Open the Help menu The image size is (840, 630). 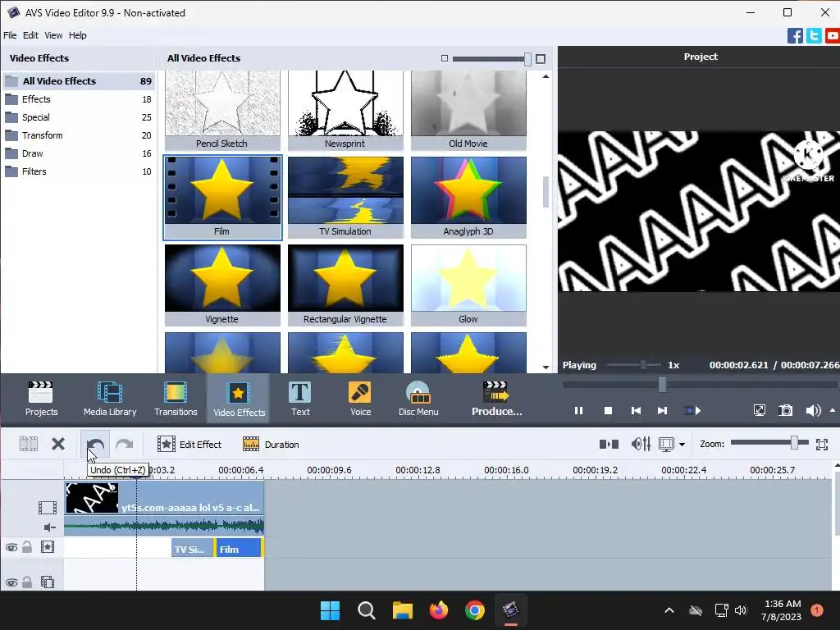click(x=77, y=35)
